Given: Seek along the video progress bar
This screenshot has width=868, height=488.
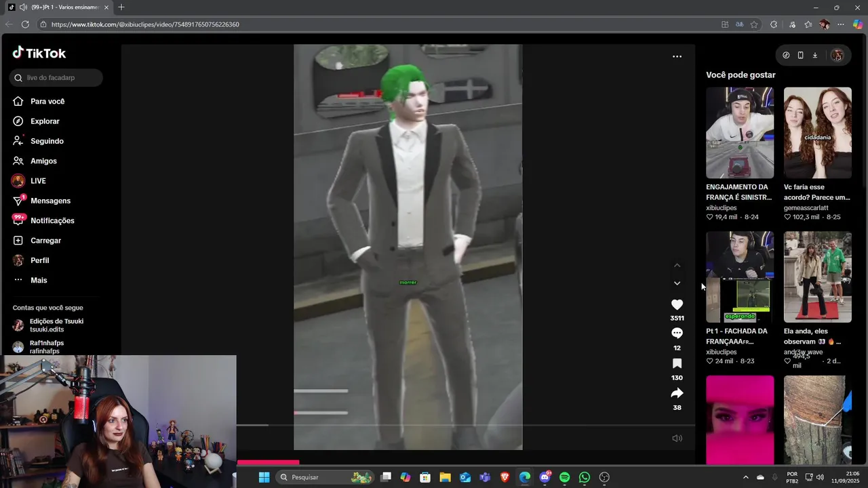Looking at the screenshot, I should click(466, 426).
